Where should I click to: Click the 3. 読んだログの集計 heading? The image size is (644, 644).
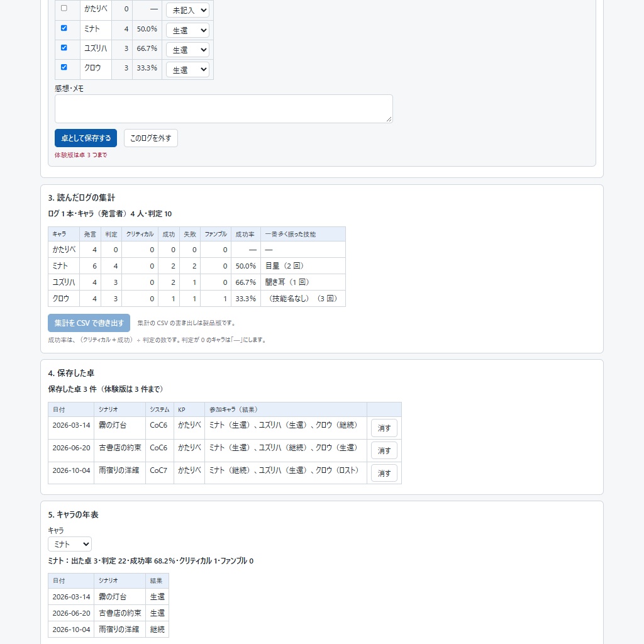[81, 197]
